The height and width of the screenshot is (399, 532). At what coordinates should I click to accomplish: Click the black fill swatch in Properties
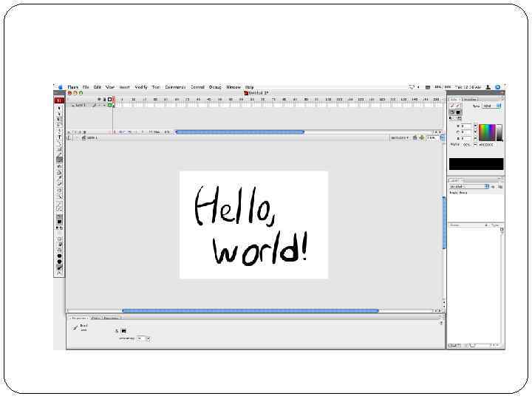click(x=123, y=331)
